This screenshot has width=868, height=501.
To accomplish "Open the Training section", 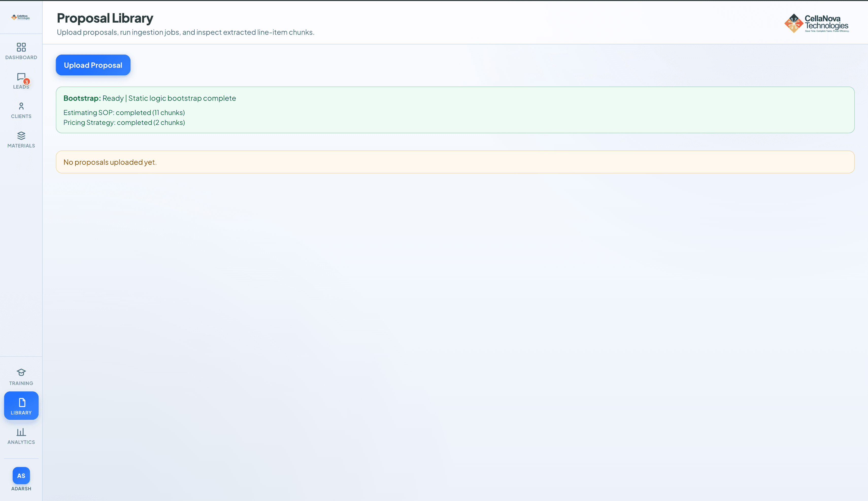I will pyautogui.click(x=21, y=377).
